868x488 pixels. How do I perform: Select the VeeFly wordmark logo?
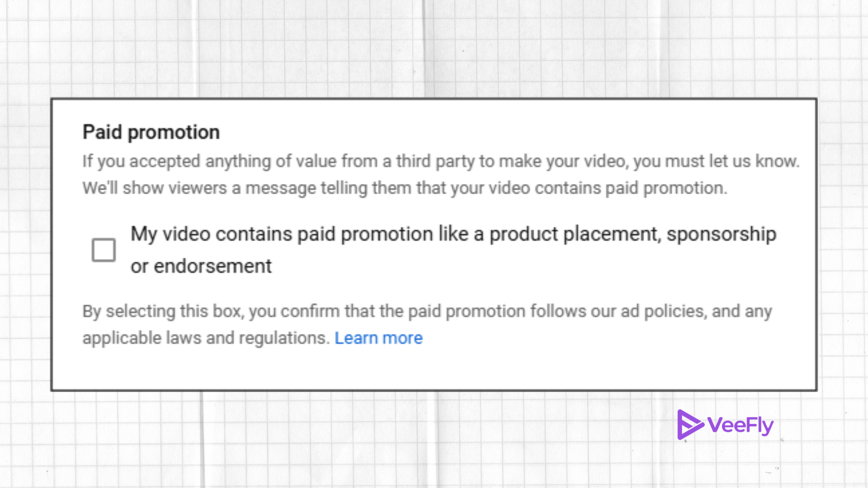[x=741, y=424]
